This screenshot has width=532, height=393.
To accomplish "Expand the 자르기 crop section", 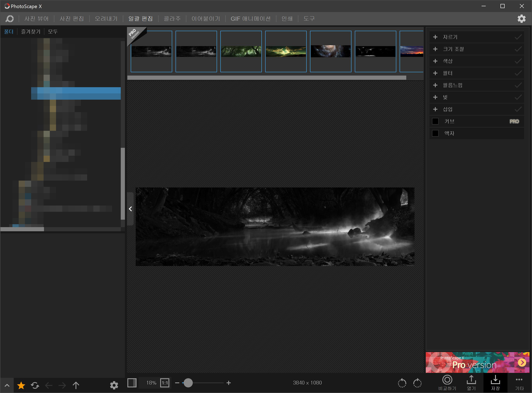I will coord(435,37).
